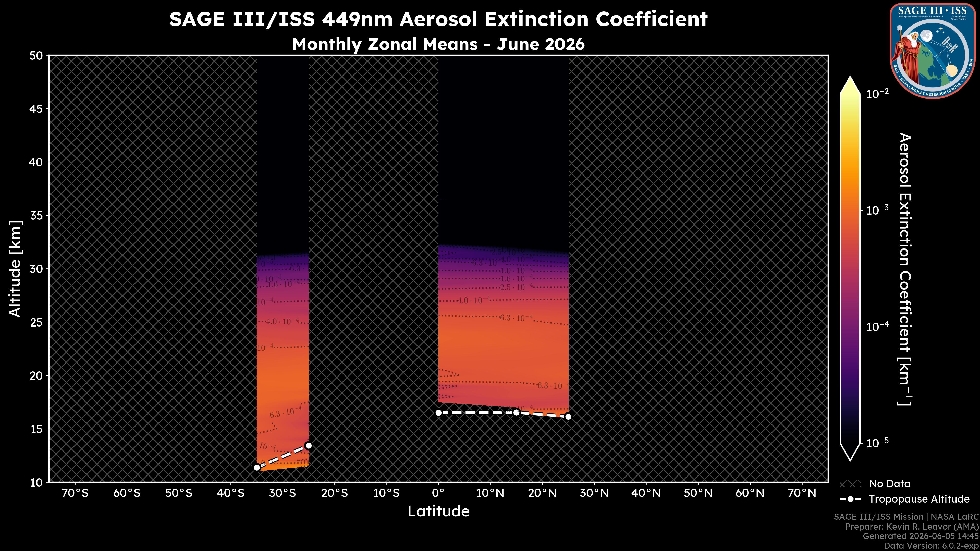Viewport: 980px width, 551px height.
Task: Select the tropopause marker at 0° latitude
Action: (438, 412)
